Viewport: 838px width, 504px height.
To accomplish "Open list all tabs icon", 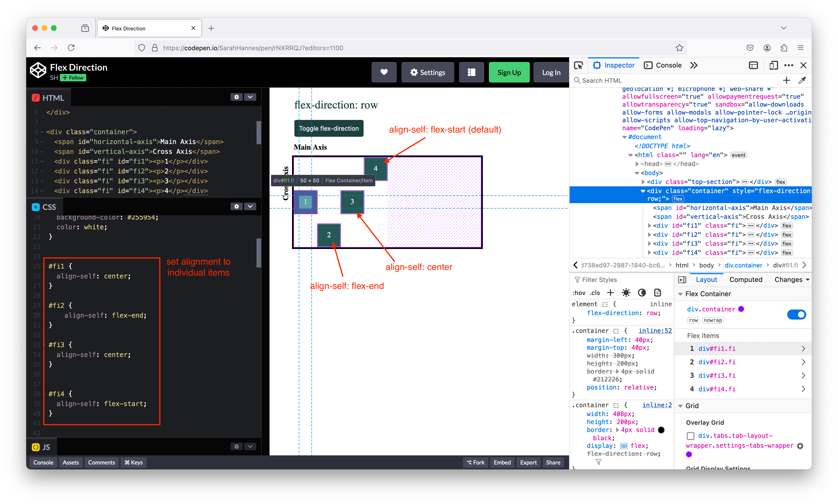I will (x=783, y=28).
